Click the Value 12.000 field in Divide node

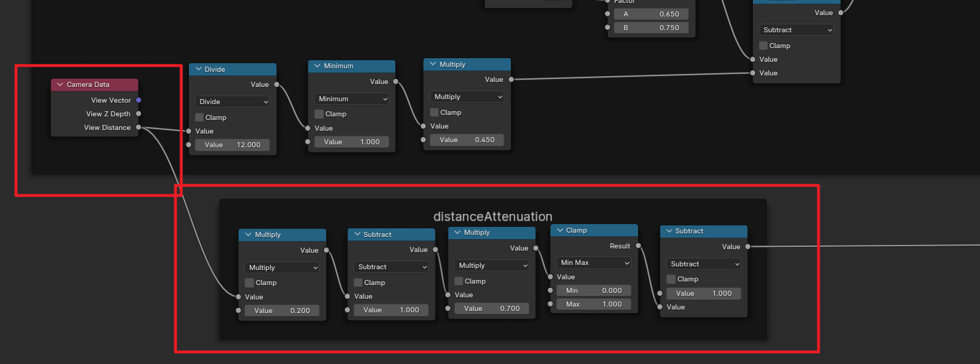coord(232,145)
